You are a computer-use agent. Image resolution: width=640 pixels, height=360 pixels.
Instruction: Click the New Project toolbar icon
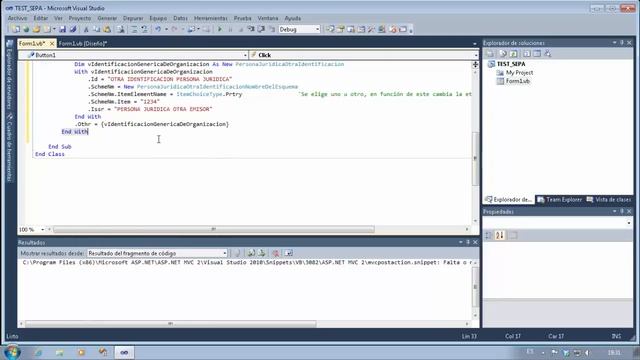click(16, 29)
